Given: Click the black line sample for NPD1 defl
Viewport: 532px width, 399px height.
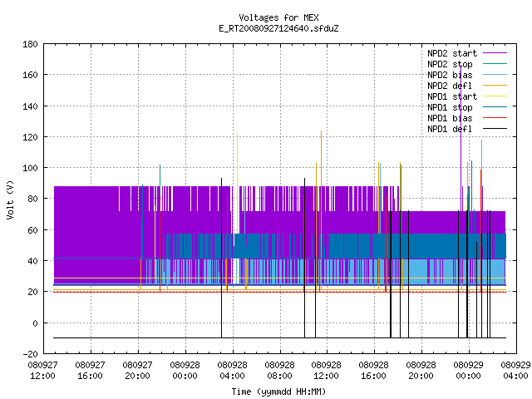Looking at the screenshot, I should click(x=495, y=129).
